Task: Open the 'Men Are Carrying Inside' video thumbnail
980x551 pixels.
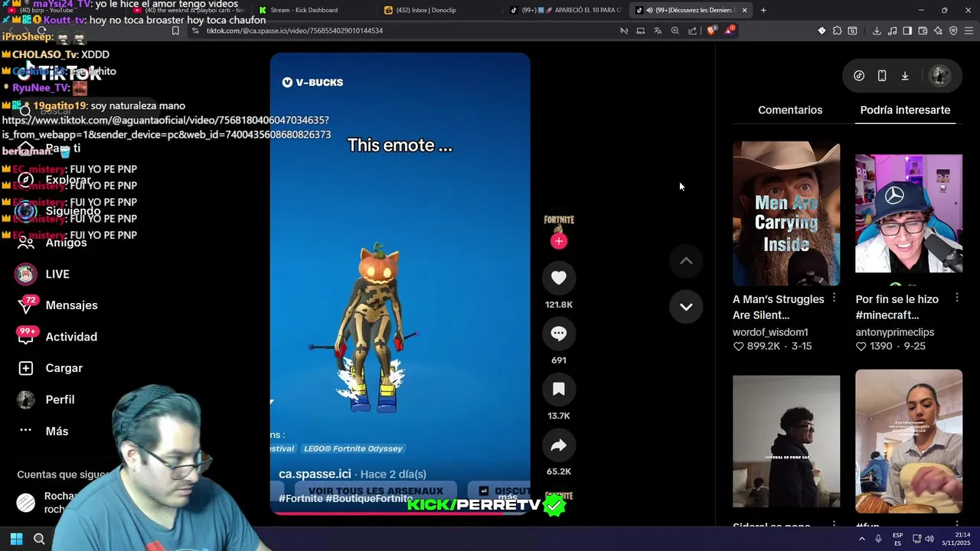Action: [x=786, y=214]
